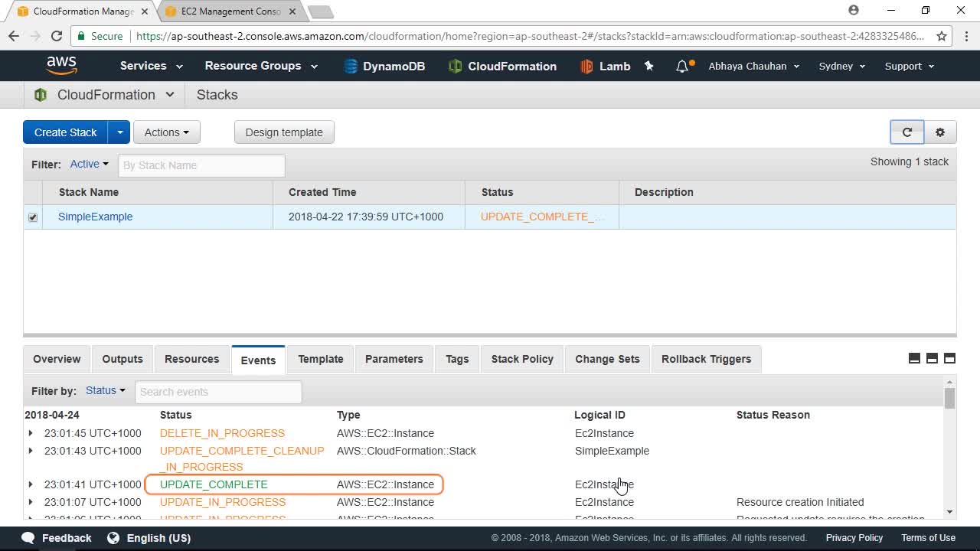Open the notifications bell
Viewport: 980px width, 551px height.
683,66
